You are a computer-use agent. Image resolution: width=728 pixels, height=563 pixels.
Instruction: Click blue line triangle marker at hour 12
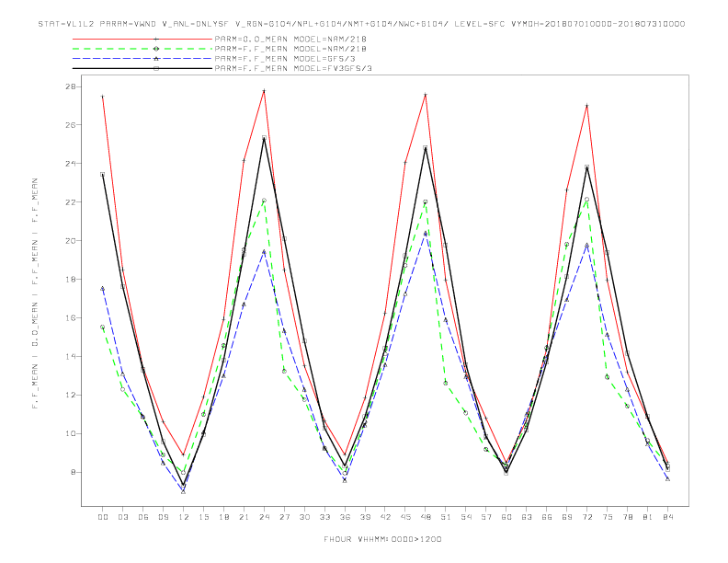pos(184,491)
